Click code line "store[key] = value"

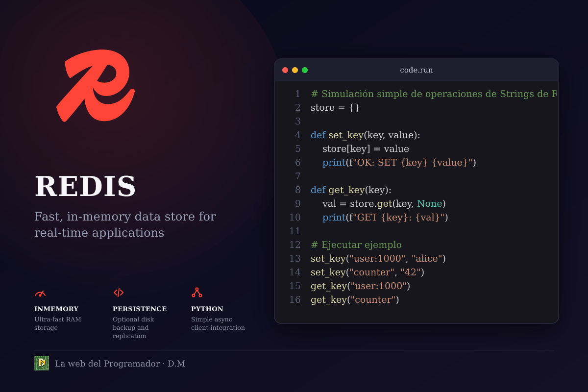pos(366,148)
